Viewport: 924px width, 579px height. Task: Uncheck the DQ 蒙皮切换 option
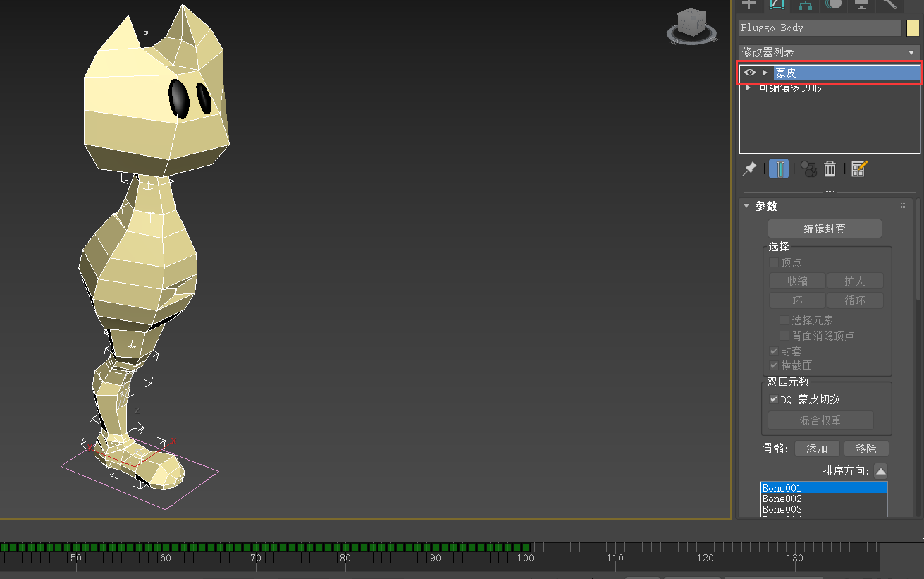pyautogui.click(x=773, y=398)
